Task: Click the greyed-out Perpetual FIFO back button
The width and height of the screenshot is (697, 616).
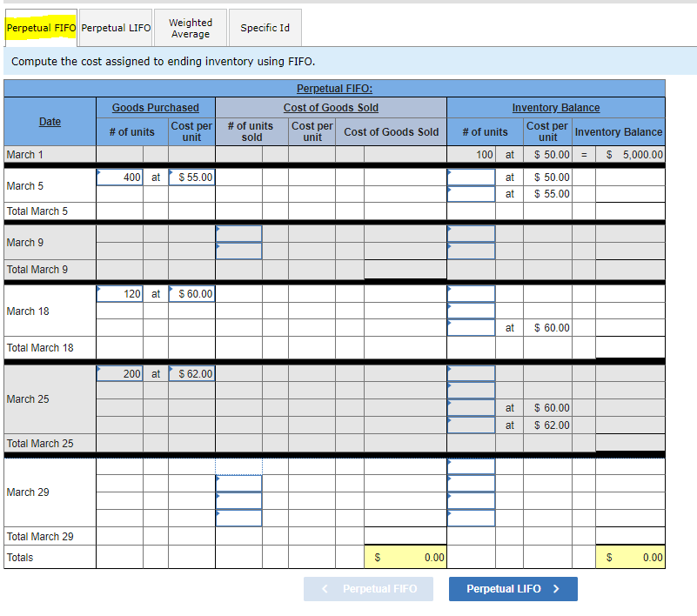Action: (368, 589)
